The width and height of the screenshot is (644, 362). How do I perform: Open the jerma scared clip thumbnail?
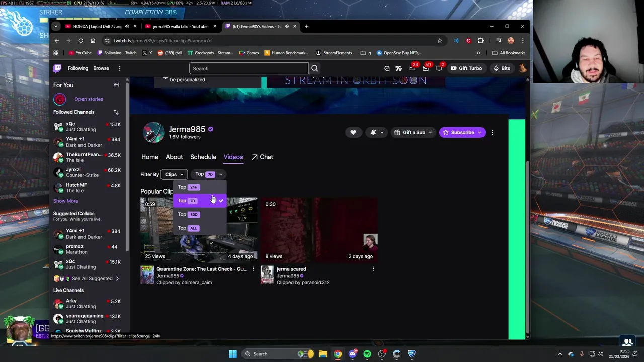point(319,230)
